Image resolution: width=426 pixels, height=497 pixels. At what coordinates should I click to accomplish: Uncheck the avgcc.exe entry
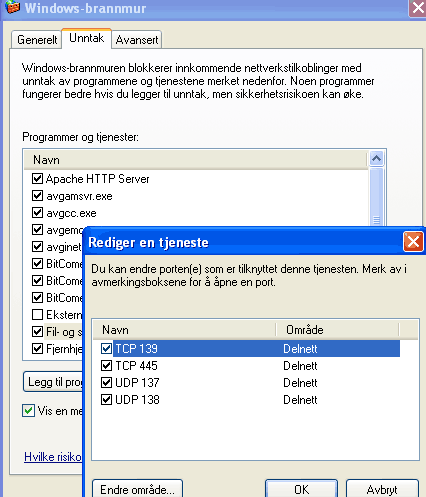[x=37, y=213]
